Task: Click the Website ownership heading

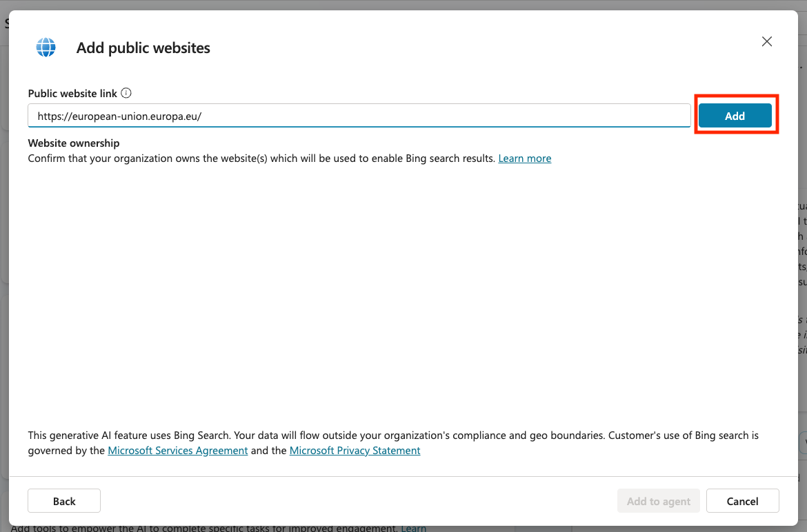Action: click(x=73, y=143)
